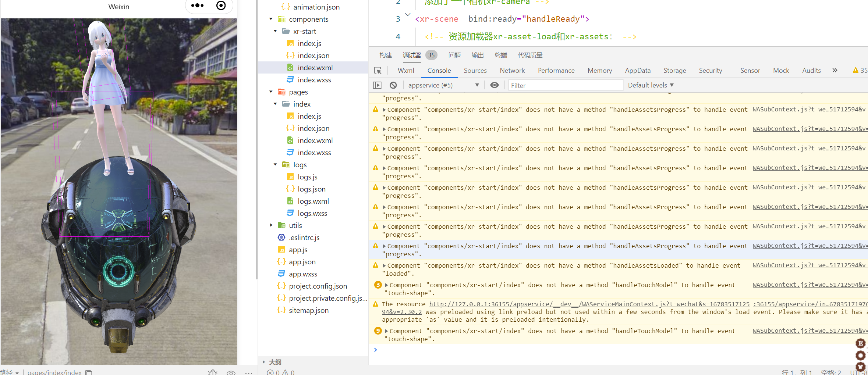This screenshot has width=868, height=375.
Task: Collapse the logs folder
Action: coord(275,165)
